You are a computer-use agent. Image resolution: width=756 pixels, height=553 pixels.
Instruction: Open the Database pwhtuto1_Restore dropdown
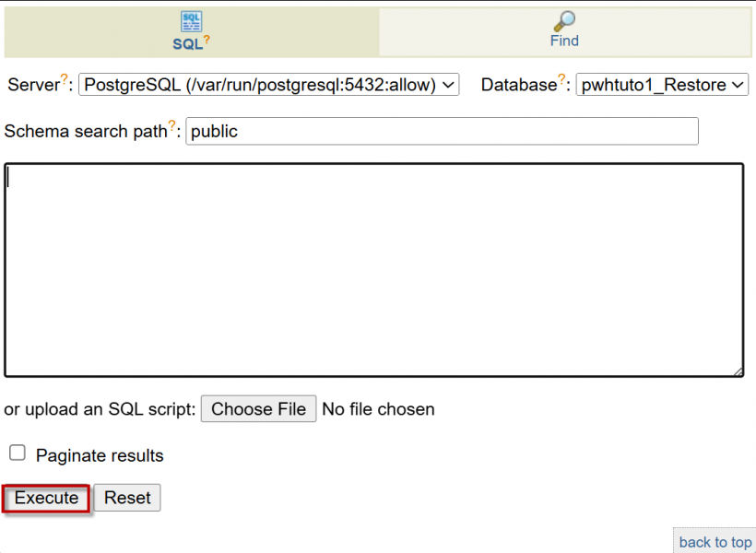pyautogui.click(x=662, y=85)
